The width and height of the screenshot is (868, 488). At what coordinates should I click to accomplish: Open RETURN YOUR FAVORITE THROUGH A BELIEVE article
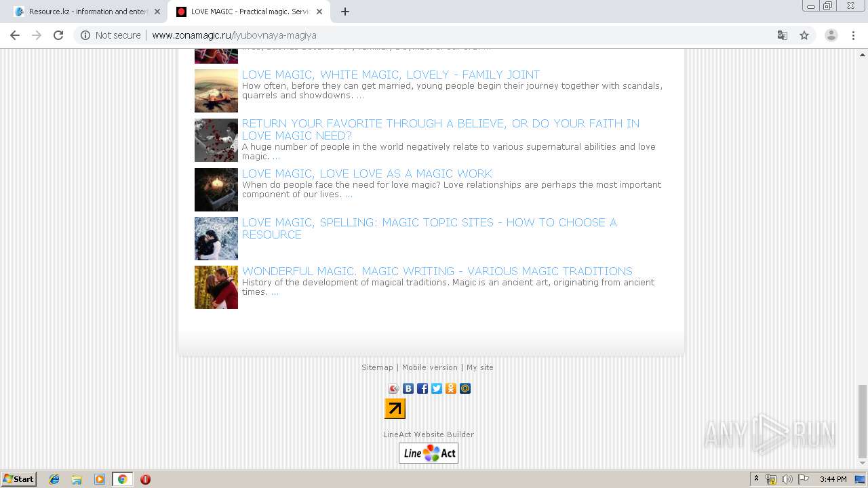click(x=441, y=129)
